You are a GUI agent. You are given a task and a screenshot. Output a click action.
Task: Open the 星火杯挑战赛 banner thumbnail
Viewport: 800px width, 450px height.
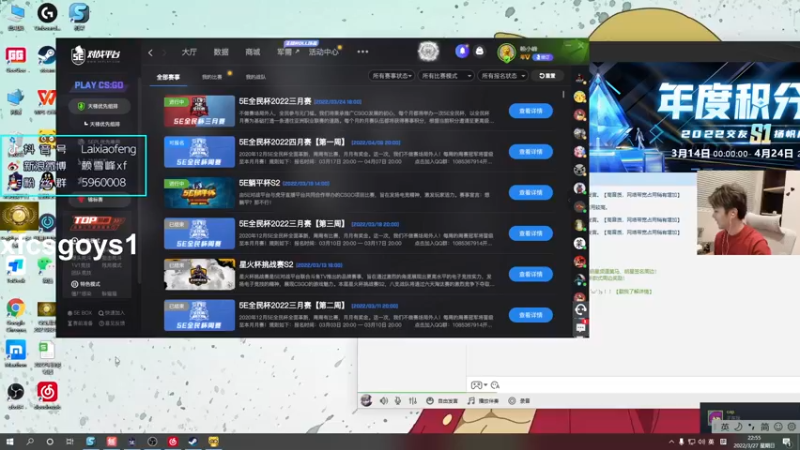coord(199,274)
